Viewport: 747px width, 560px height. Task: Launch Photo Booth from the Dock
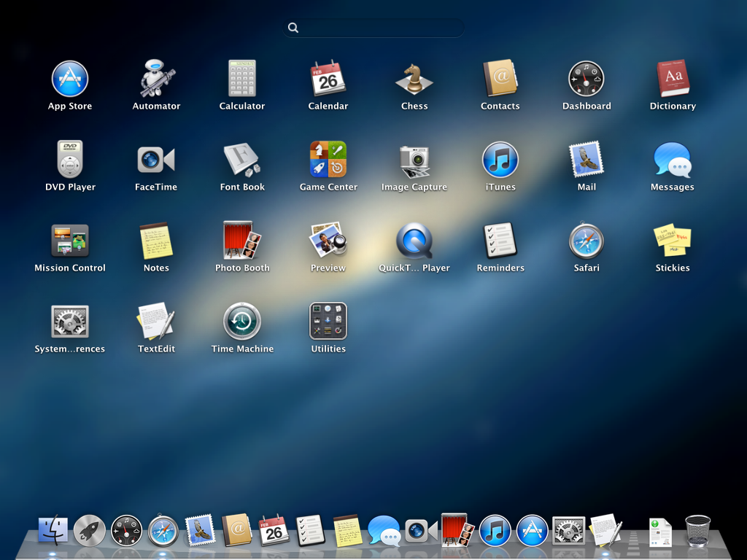[458, 529]
